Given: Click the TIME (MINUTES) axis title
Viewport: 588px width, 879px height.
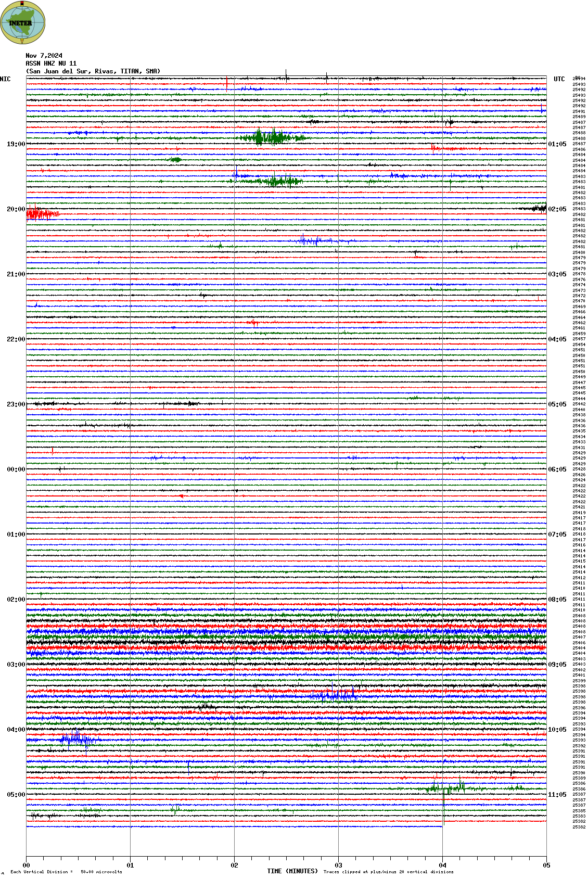Looking at the screenshot, I should point(292,871).
